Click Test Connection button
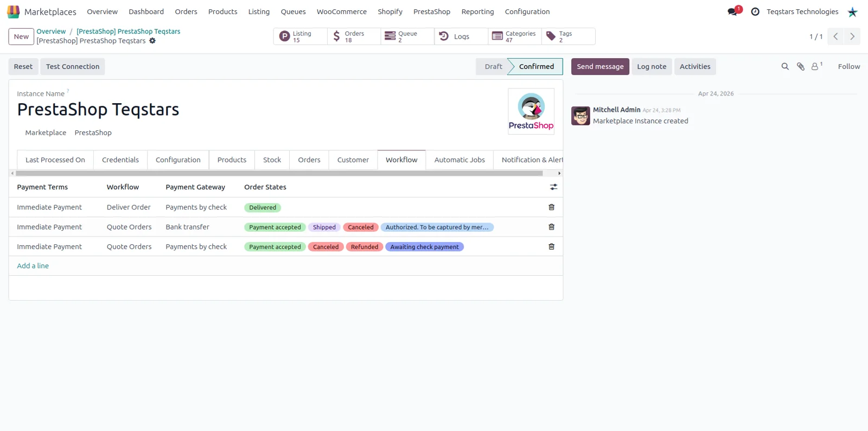868x431 pixels. (73, 66)
